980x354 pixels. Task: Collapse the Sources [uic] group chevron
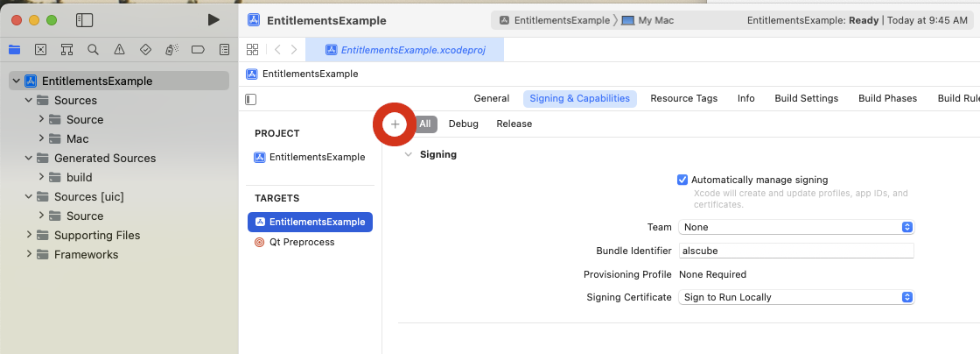click(28, 196)
